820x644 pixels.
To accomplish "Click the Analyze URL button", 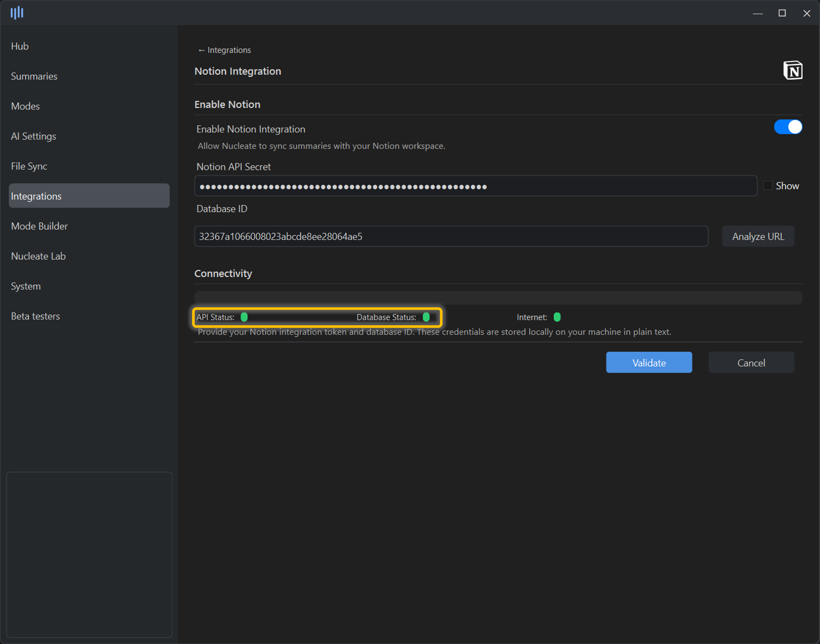I will 758,237.
